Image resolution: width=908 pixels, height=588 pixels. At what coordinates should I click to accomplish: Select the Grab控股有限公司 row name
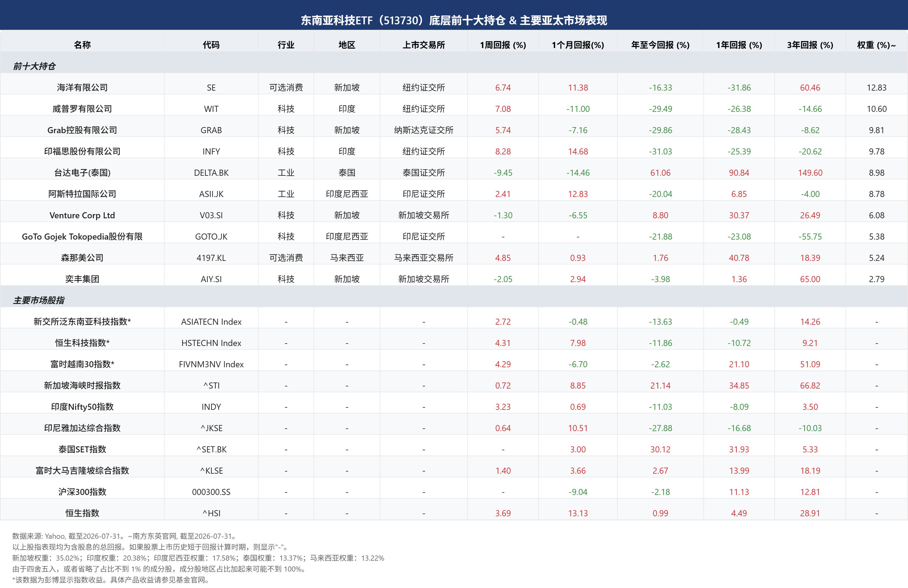click(x=82, y=130)
